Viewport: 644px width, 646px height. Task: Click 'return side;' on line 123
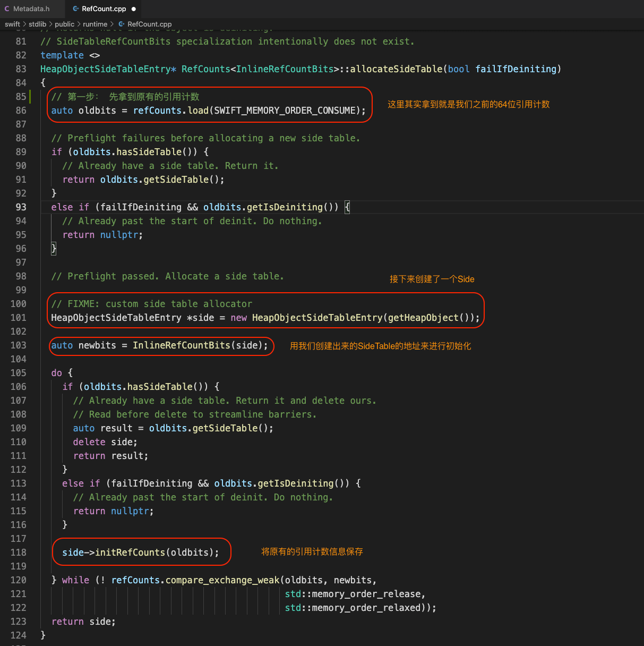(83, 622)
